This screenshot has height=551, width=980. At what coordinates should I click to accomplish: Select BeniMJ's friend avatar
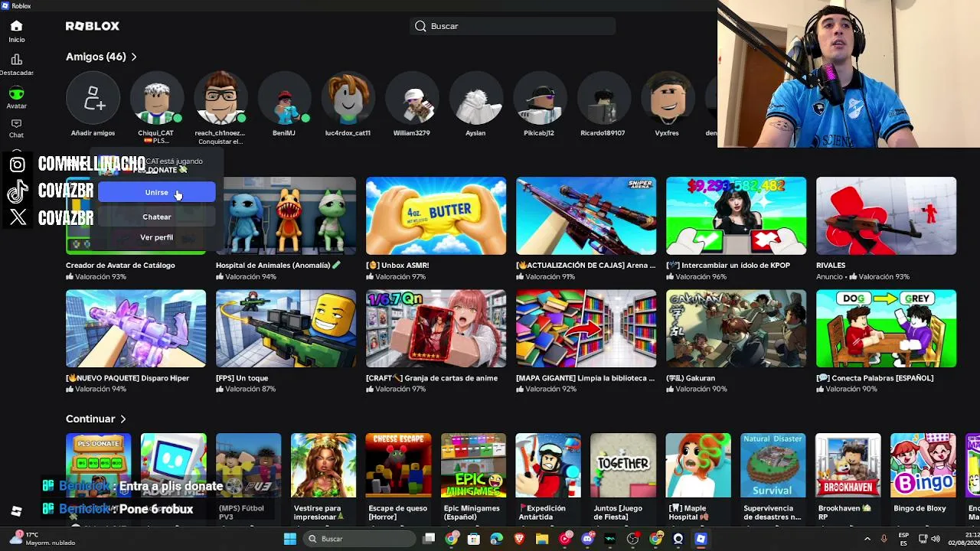pyautogui.click(x=283, y=99)
